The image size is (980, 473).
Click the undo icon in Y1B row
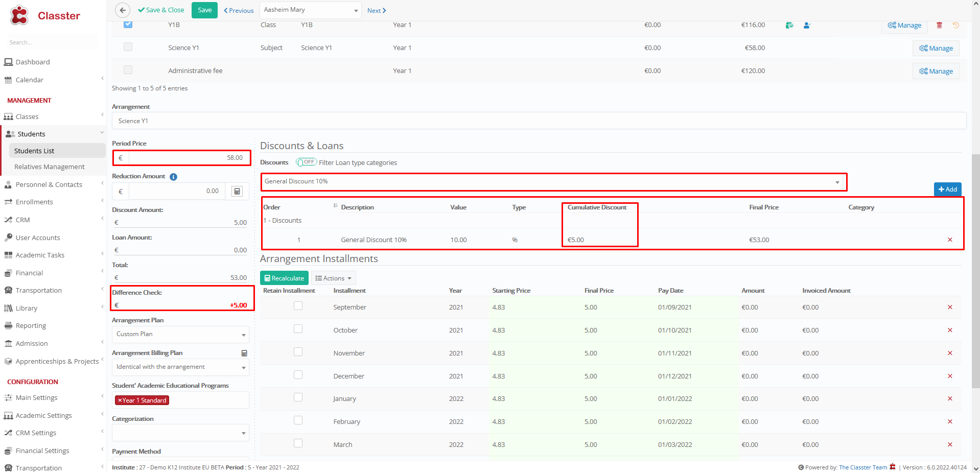956,25
